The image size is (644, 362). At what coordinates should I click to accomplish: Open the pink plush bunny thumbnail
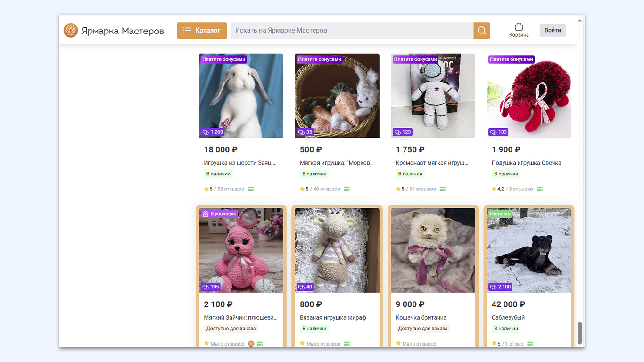pyautogui.click(x=241, y=250)
